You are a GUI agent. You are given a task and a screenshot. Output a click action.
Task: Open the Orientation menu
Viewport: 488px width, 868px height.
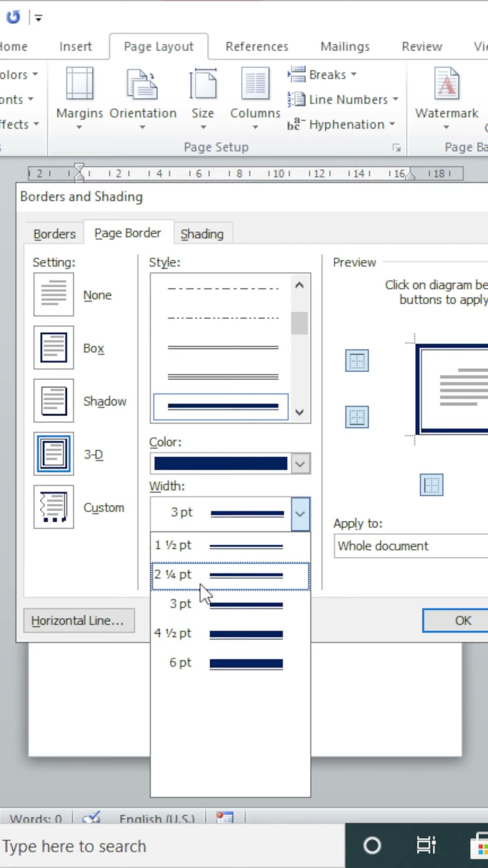coord(143,99)
